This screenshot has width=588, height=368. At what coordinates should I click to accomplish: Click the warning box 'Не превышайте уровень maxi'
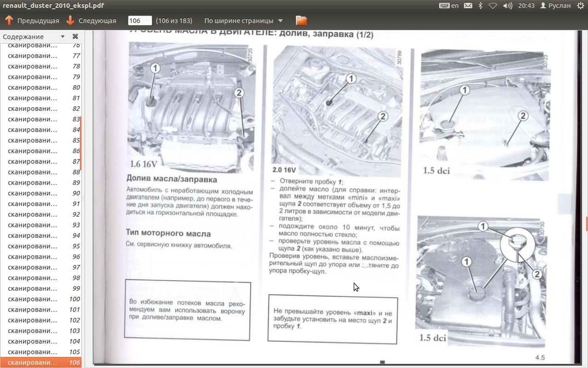tap(333, 319)
